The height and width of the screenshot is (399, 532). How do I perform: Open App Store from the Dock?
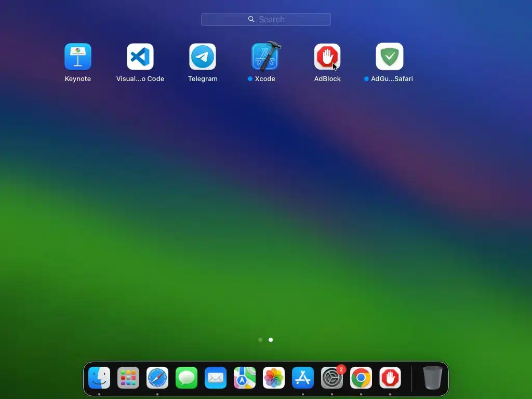point(303,378)
